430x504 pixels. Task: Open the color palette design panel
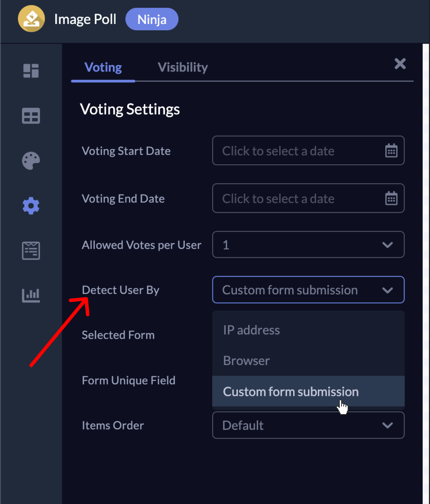coord(31,161)
